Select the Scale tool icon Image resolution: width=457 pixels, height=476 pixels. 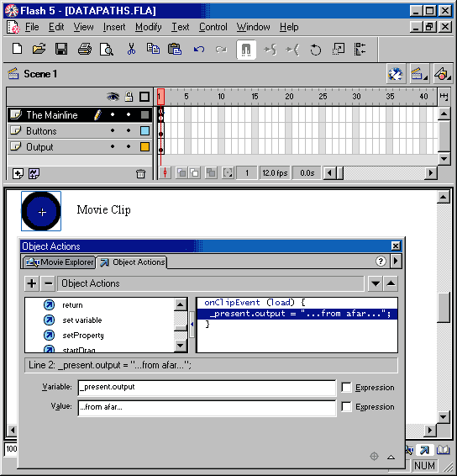pos(338,49)
